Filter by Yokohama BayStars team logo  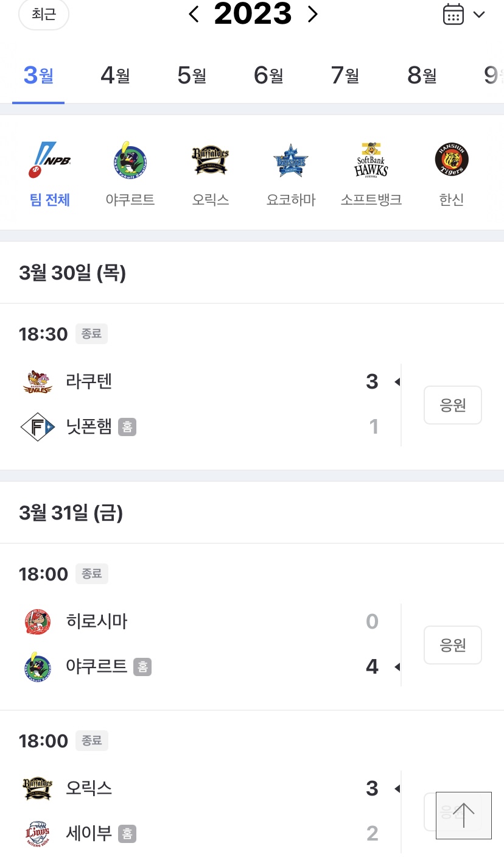(x=291, y=161)
